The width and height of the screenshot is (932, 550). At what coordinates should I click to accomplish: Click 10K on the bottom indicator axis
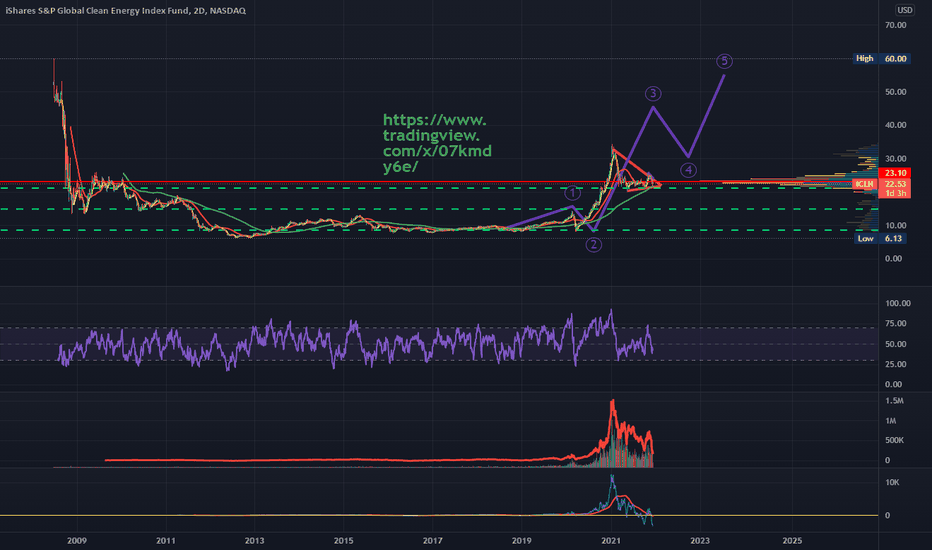[892, 482]
